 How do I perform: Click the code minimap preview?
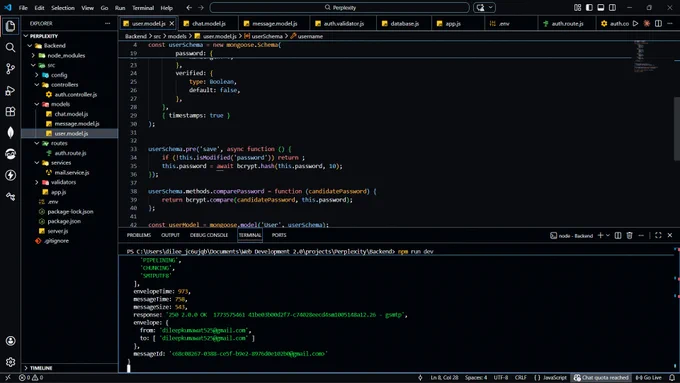click(646, 56)
